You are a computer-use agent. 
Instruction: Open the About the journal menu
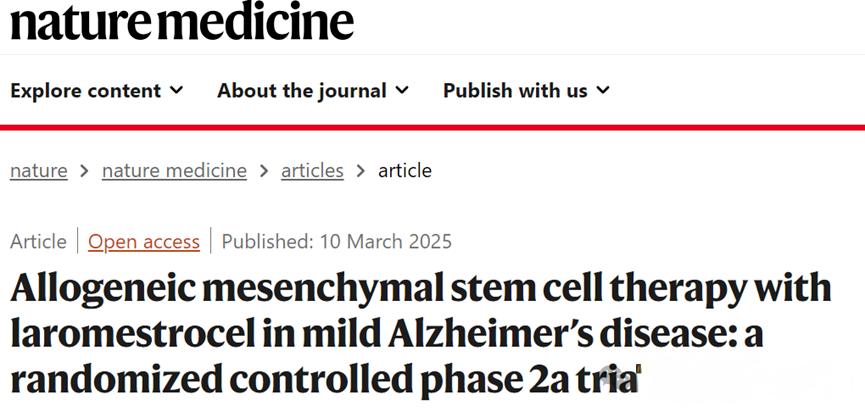(x=313, y=90)
